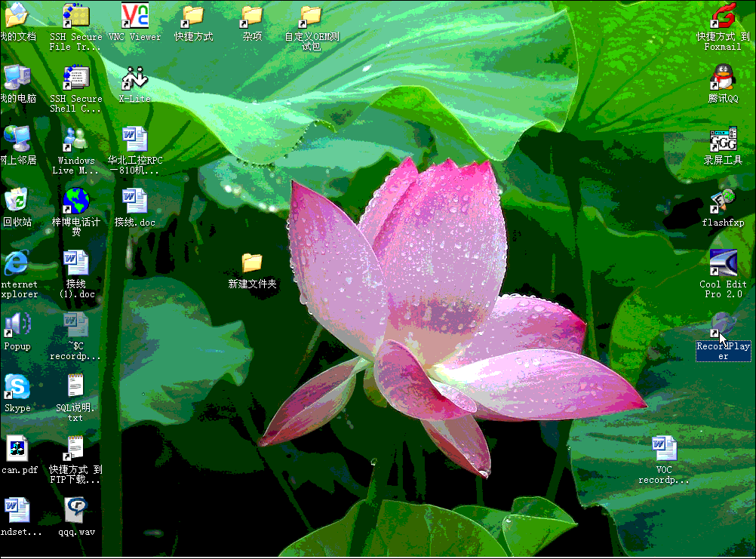Select the VNC Viewer desktop icon

click(134, 16)
